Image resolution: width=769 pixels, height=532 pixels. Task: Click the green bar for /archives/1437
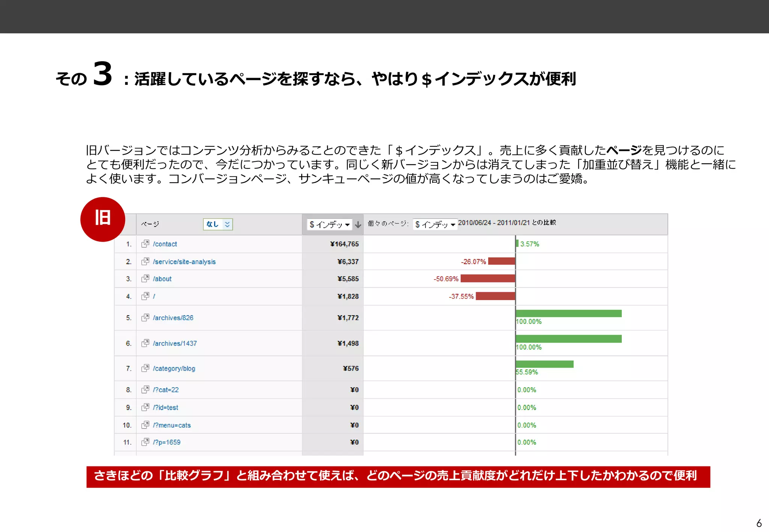(x=569, y=339)
